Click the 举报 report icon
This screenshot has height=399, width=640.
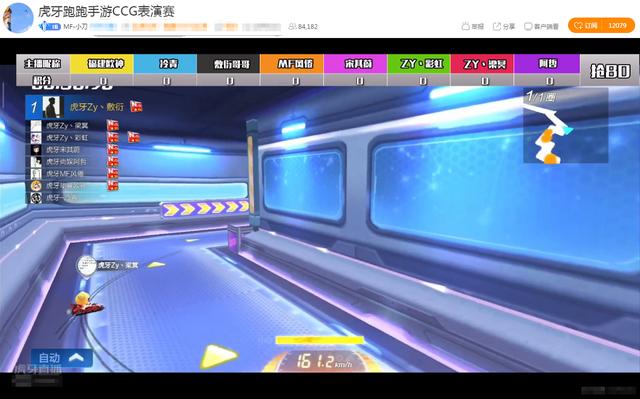click(466, 27)
